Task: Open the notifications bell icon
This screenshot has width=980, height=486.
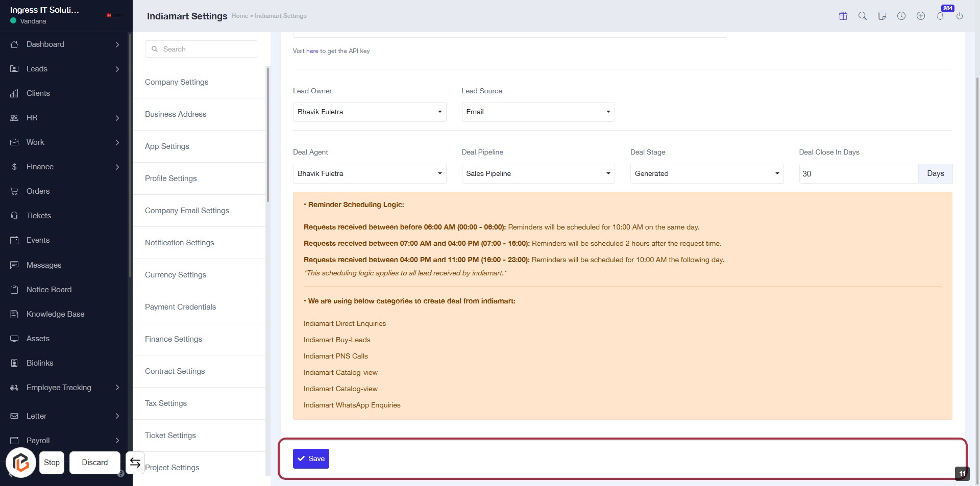Action: tap(940, 16)
